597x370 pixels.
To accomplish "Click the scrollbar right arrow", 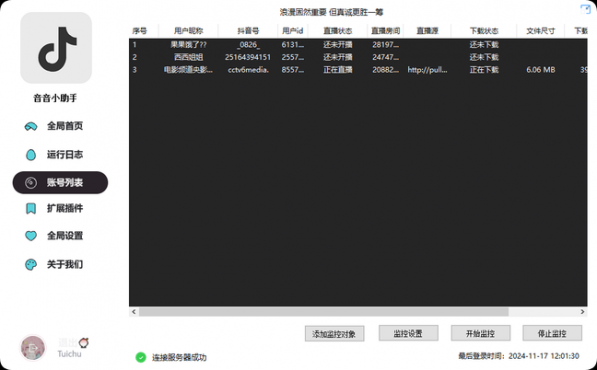I will (x=582, y=312).
